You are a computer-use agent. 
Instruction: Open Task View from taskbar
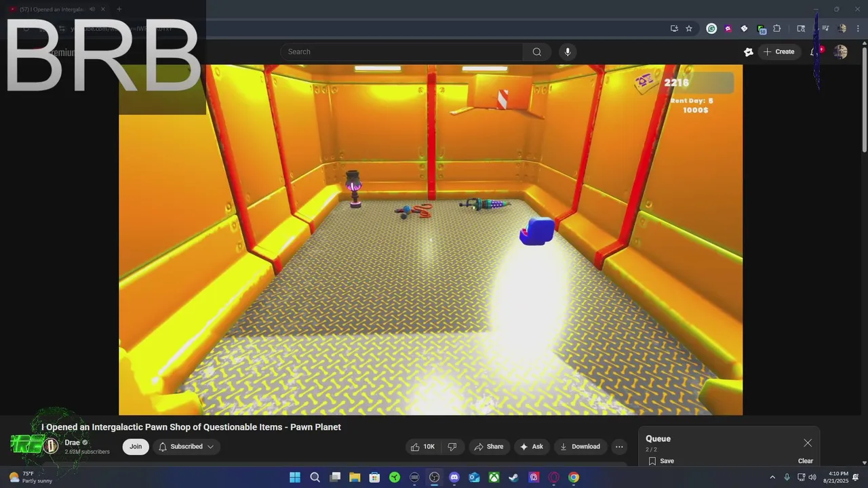point(335,477)
